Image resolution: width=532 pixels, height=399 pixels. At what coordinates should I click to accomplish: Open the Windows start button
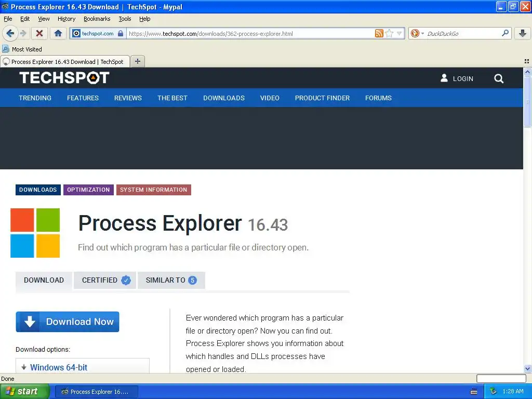coord(24,392)
